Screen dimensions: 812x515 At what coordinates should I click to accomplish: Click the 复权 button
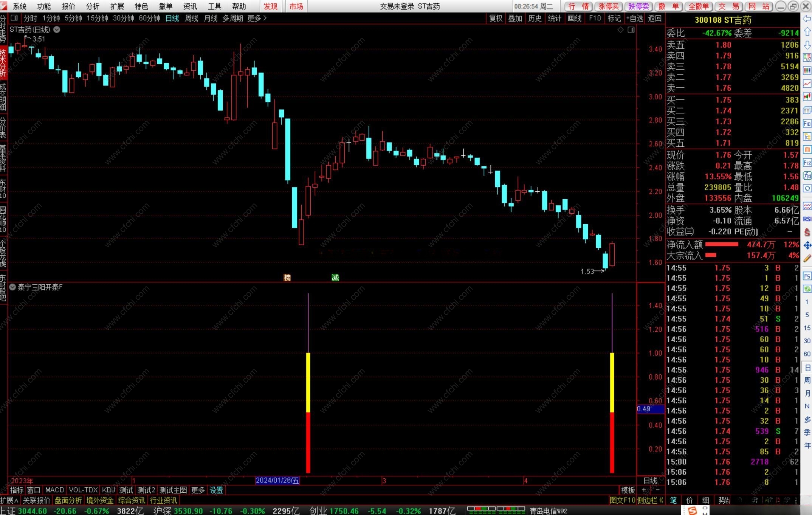[x=496, y=18]
